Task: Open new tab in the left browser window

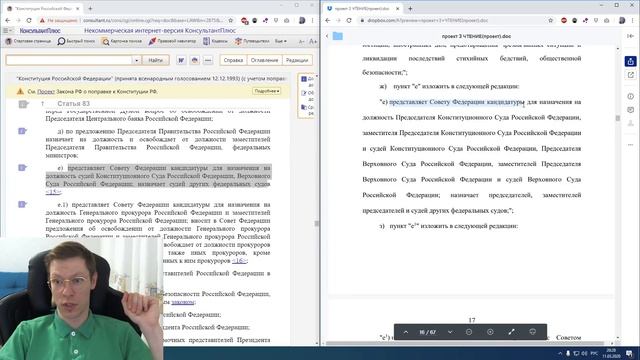Action: pyautogui.click(x=90, y=8)
